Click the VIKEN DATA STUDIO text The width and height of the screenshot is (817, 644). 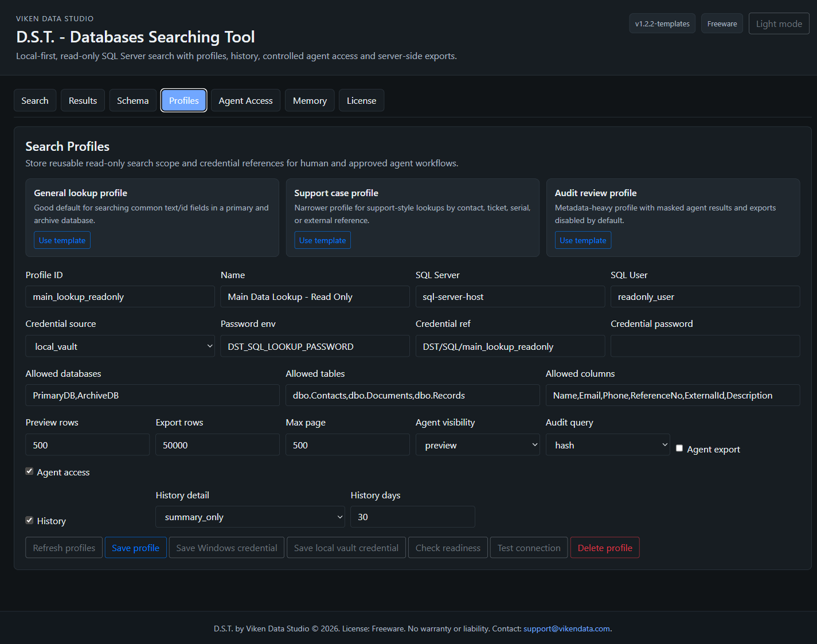[x=54, y=19]
